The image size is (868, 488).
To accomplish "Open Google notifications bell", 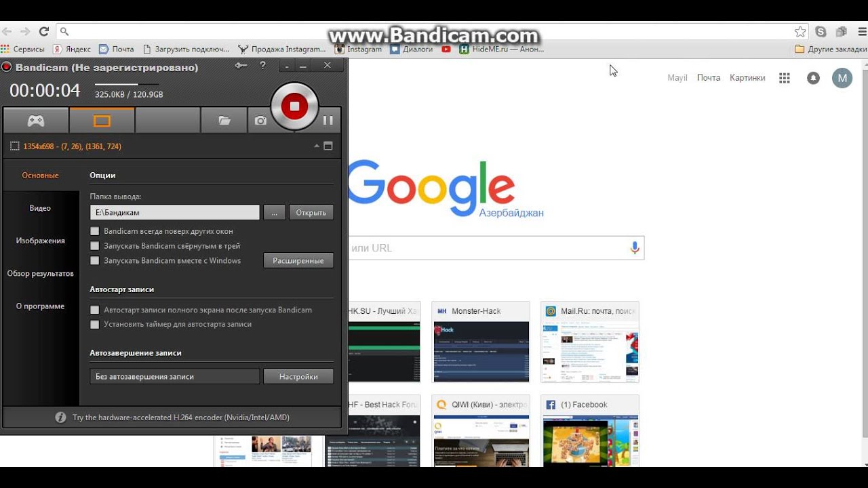I will tap(814, 78).
